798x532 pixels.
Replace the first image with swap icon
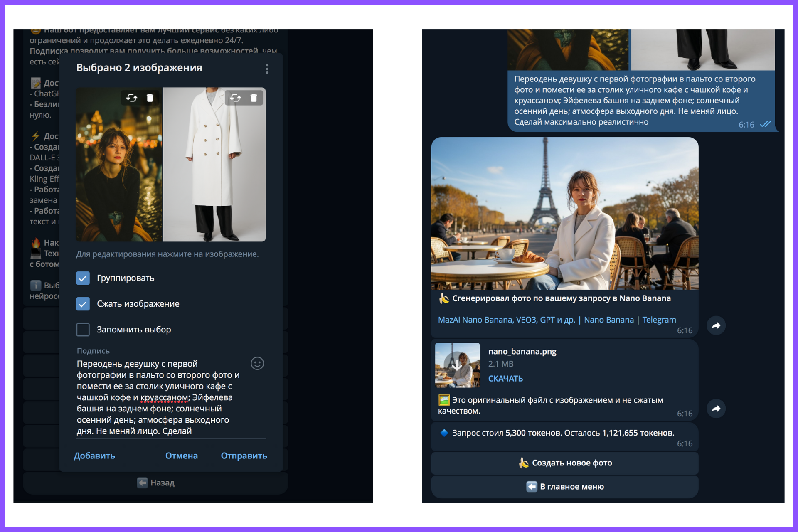pos(132,98)
